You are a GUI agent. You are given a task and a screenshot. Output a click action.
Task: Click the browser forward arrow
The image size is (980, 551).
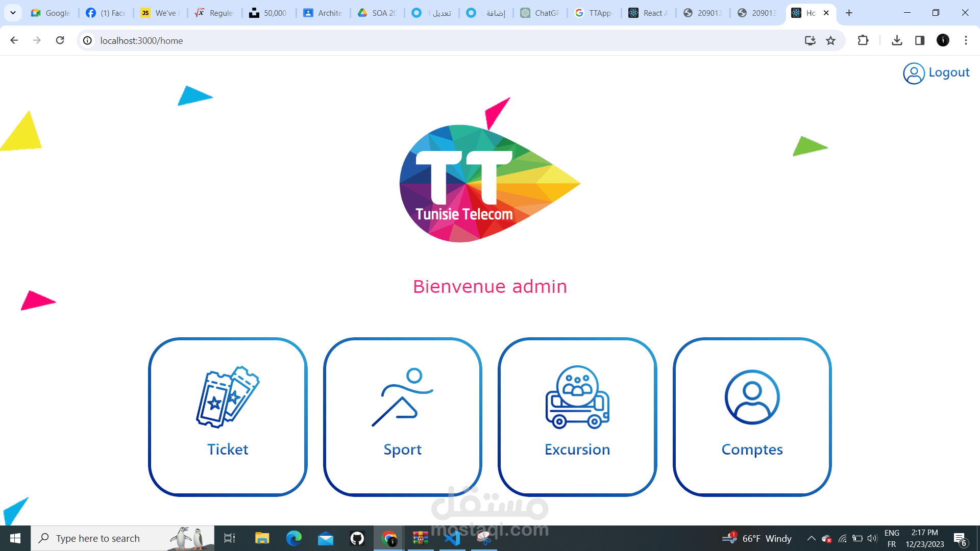[37, 40]
